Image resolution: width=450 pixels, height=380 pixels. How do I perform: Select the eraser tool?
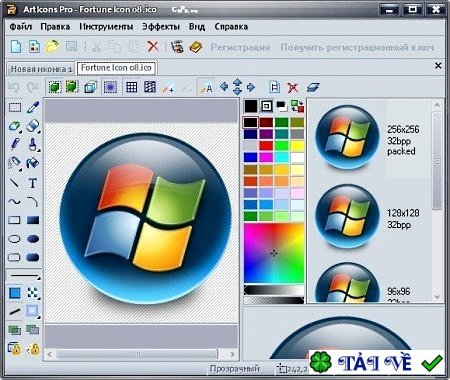pos(33,126)
